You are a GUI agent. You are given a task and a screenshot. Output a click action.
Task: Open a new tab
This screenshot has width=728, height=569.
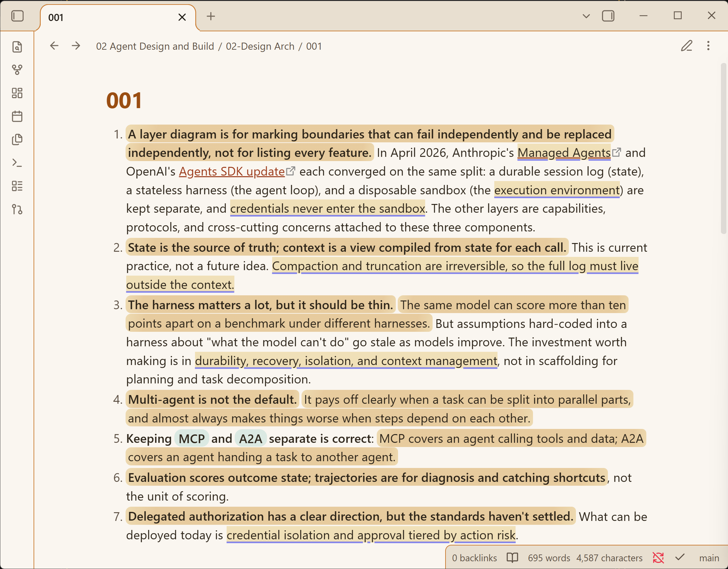(x=211, y=16)
